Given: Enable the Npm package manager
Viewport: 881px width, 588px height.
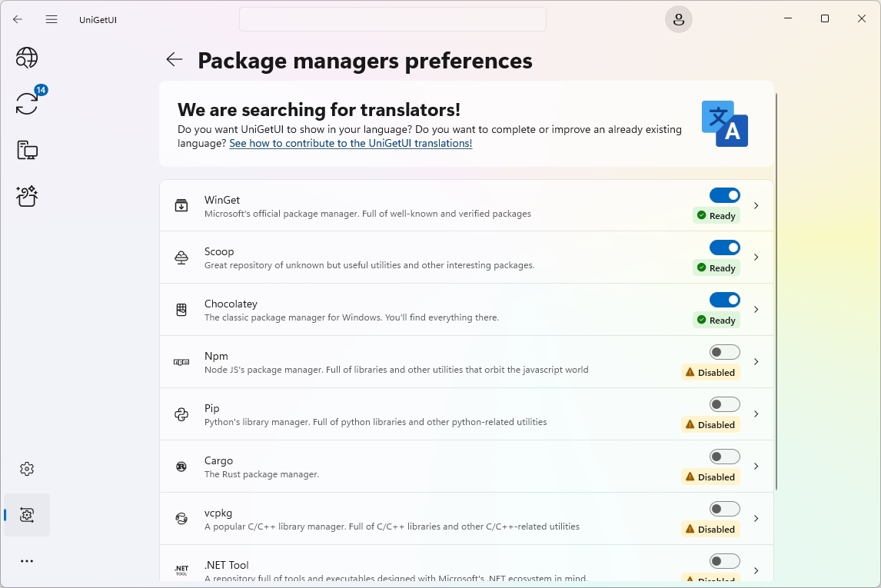Looking at the screenshot, I should click(x=724, y=351).
